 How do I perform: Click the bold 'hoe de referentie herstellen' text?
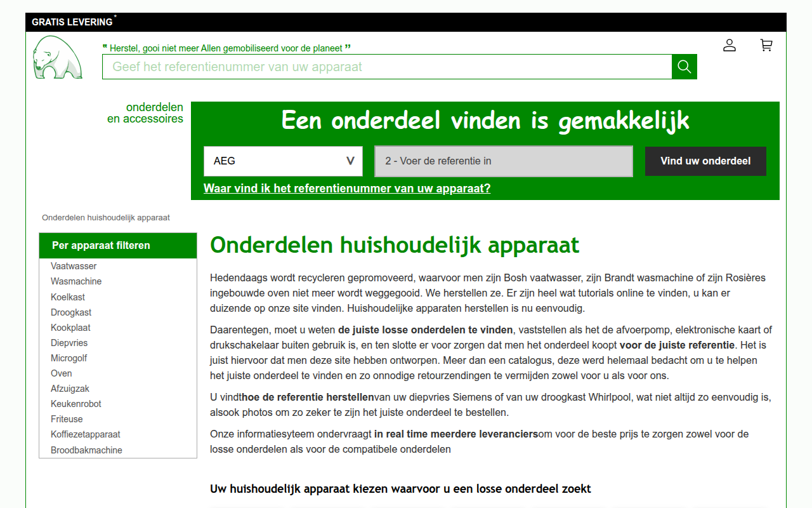coord(307,398)
